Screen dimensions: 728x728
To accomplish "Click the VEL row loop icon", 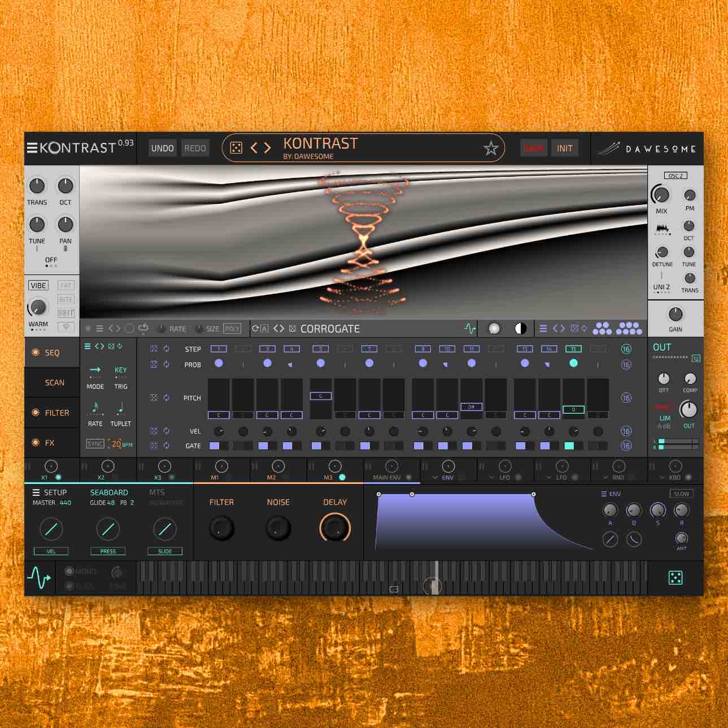I will [x=167, y=431].
